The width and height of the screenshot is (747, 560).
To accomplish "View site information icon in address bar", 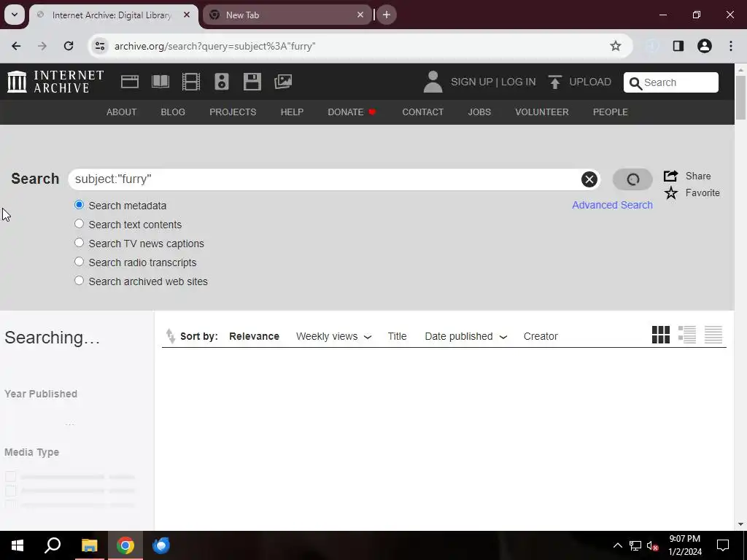I will (99, 46).
